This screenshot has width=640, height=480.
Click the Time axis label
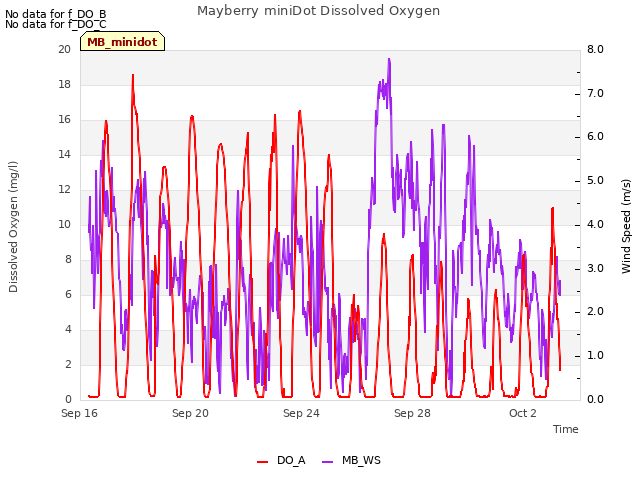[x=566, y=429]
